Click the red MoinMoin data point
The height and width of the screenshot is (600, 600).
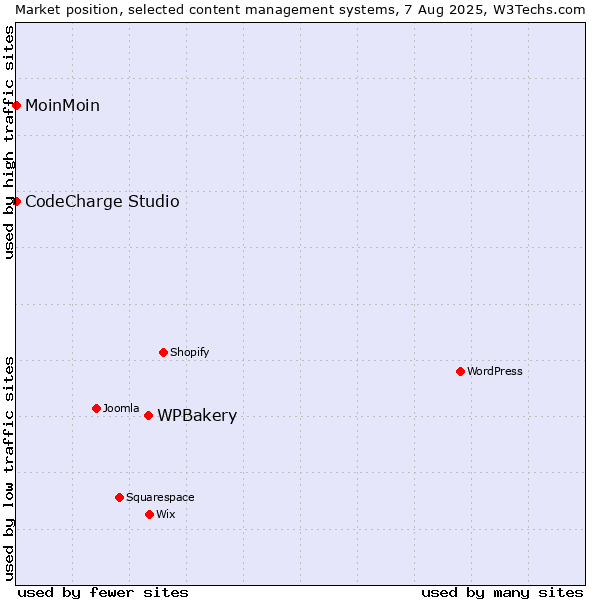tap(16, 106)
